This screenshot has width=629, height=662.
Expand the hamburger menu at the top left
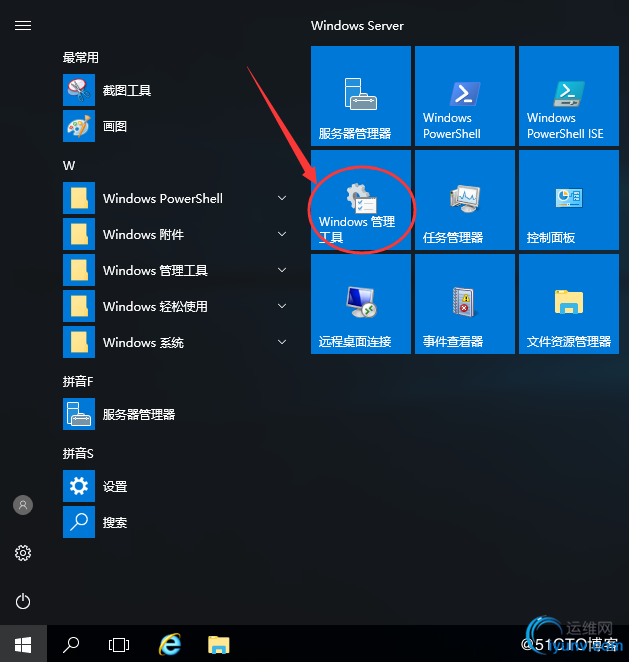[x=23, y=25]
